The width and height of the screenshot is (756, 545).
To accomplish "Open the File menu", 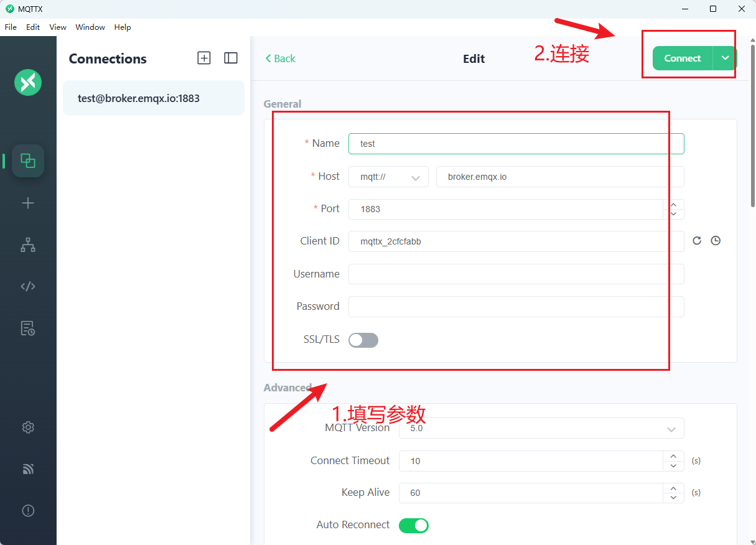I will click(11, 27).
